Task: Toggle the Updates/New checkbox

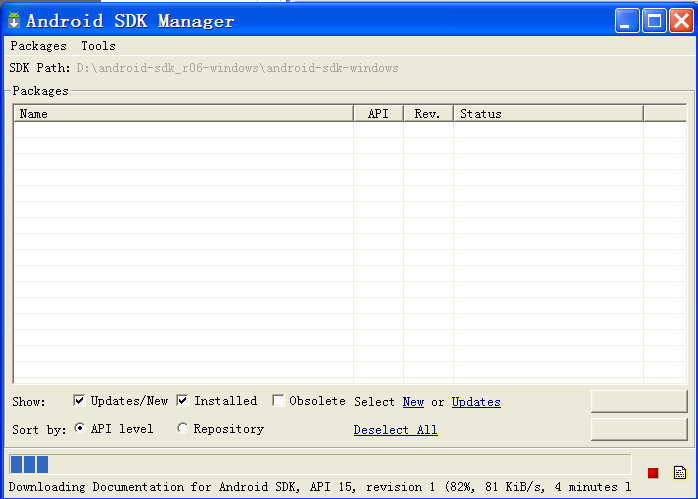Action: (80, 401)
